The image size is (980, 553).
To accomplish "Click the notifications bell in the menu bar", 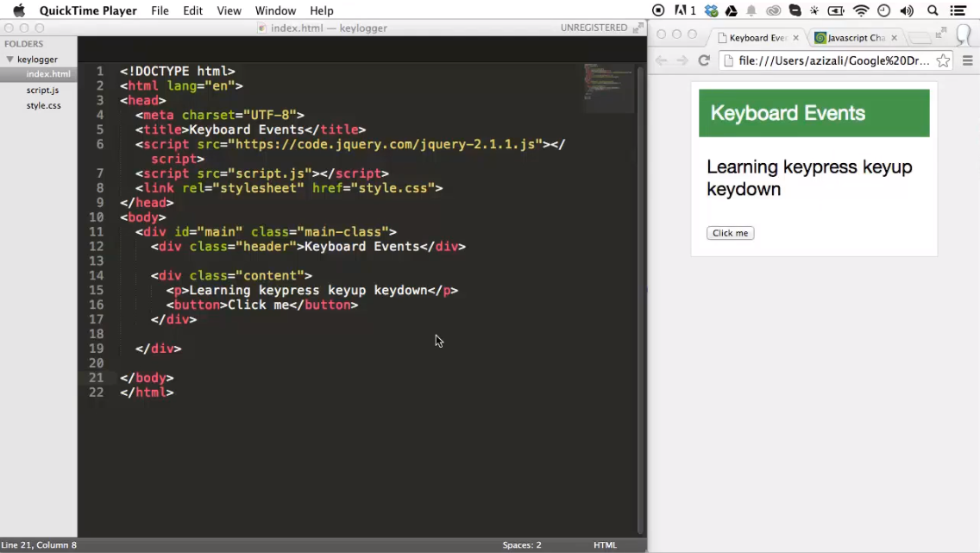I will point(752,10).
